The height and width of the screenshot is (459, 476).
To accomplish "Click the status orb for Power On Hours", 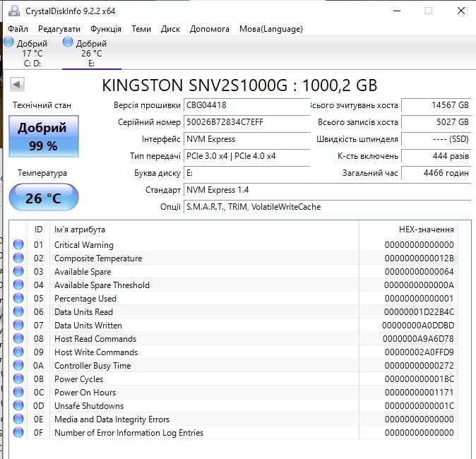I will point(18,392).
